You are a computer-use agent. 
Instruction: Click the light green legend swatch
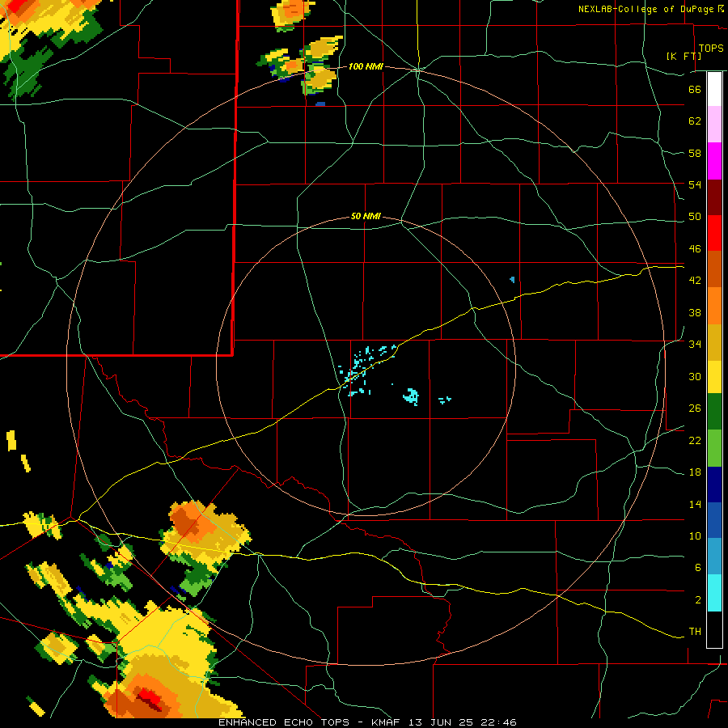pos(714,448)
